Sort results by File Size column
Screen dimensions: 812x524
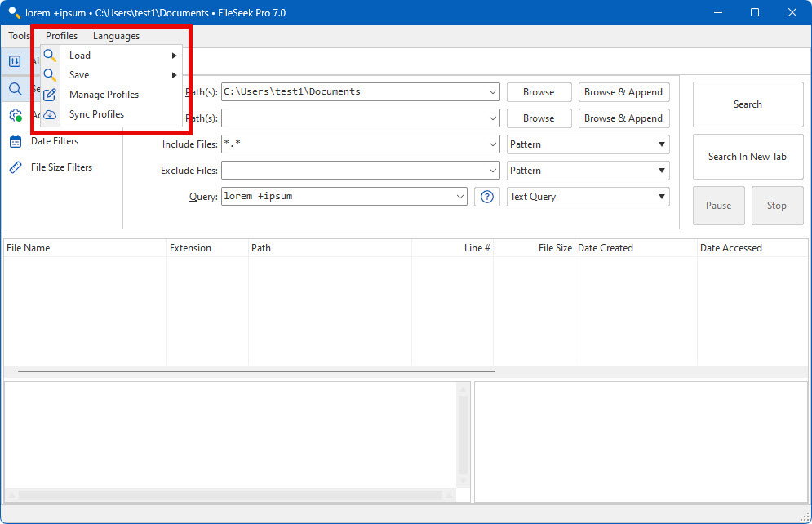click(x=534, y=248)
